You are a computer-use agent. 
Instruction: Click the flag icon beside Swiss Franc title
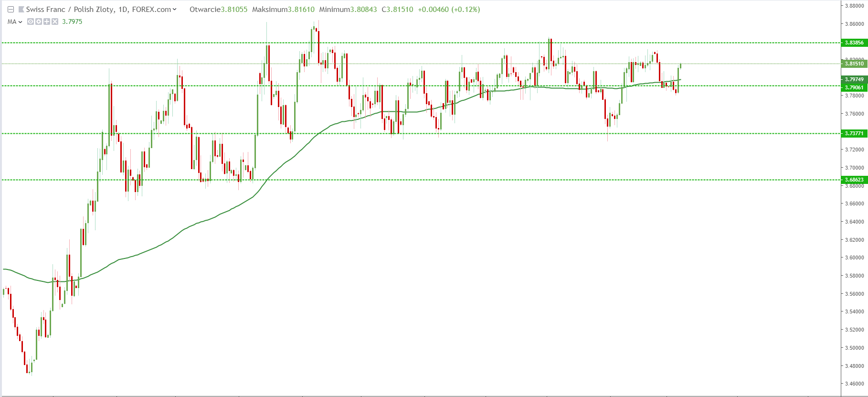pos(21,10)
